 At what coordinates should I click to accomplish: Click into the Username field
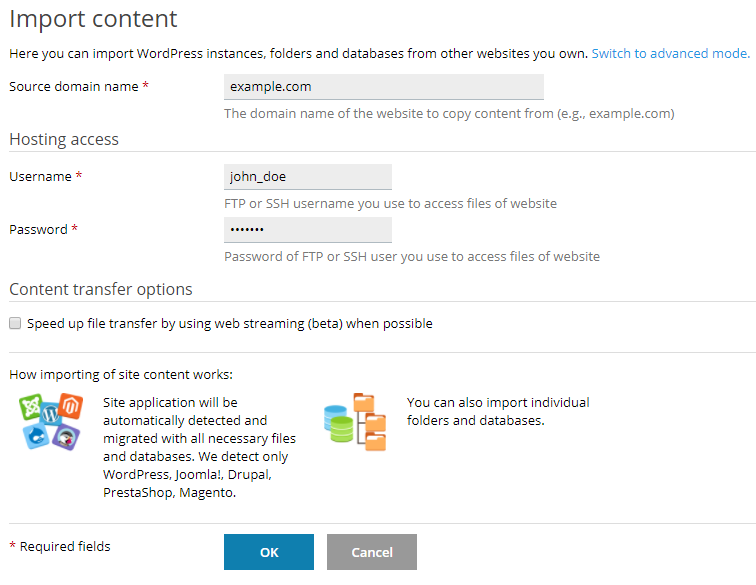click(308, 177)
